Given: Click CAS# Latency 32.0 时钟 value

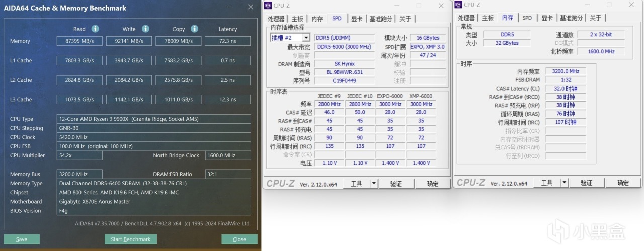Looking at the screenshot, I should pos(566,89).
